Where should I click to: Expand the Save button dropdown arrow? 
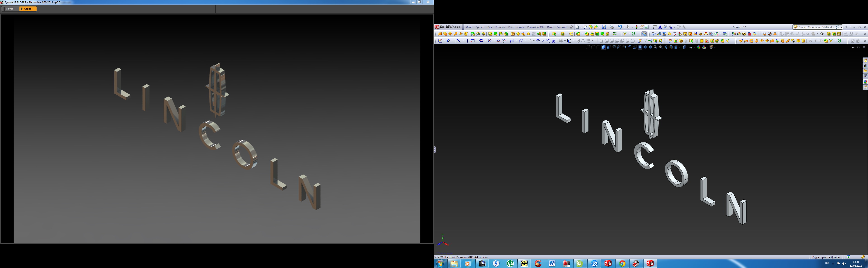pyautogui.click(x=608, y=27)
